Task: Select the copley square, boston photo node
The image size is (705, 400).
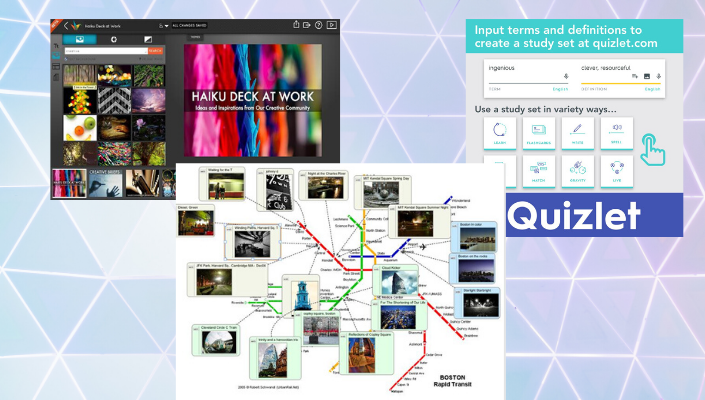Action: coord(317,329)
